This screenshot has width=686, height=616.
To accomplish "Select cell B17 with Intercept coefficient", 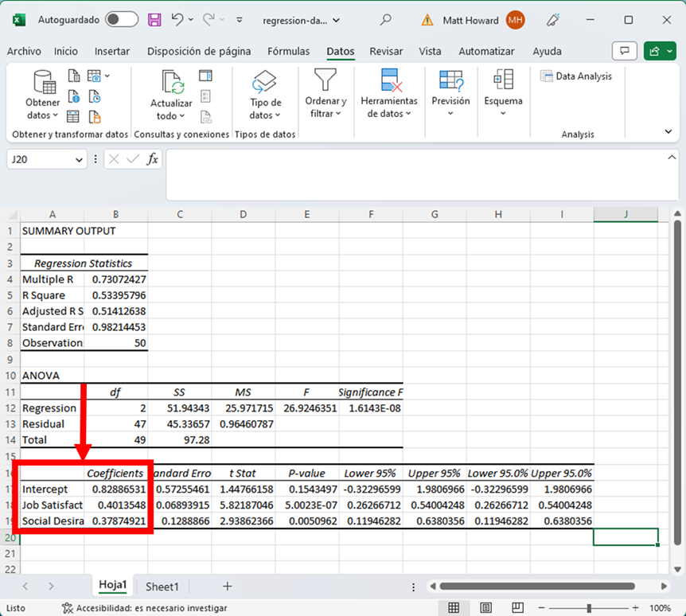I will point(116,489).
